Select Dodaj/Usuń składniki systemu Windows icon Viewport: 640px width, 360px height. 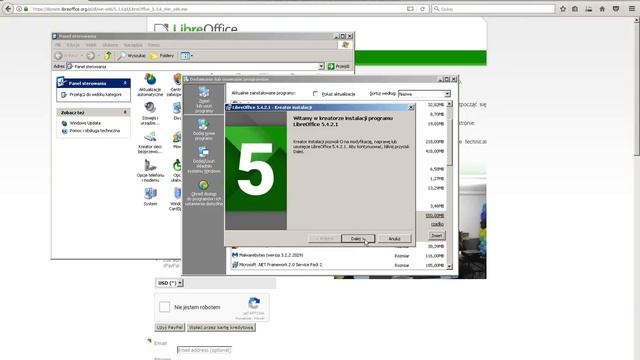(204, 160)
